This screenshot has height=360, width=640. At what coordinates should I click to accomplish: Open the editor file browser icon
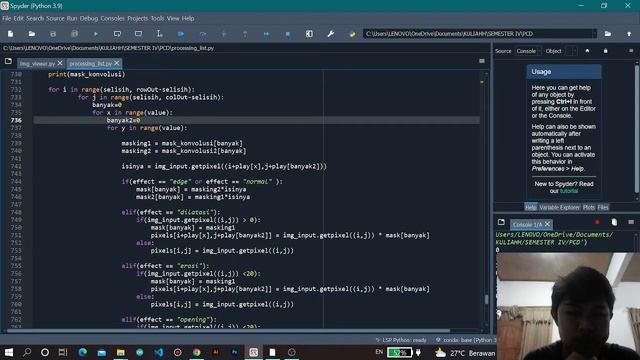pyautogui.click(x=8, y=61)
